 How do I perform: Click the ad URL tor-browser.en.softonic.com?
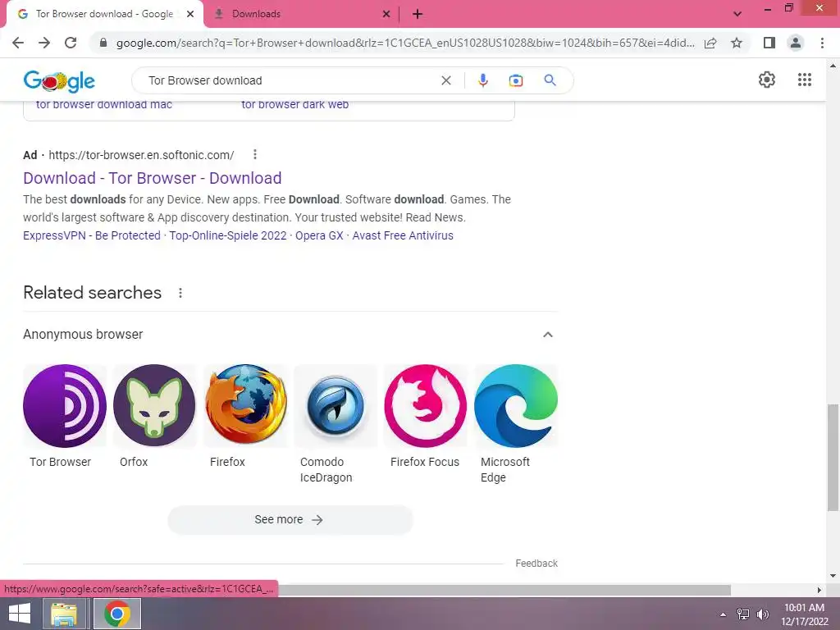click(x=141, y=155)
